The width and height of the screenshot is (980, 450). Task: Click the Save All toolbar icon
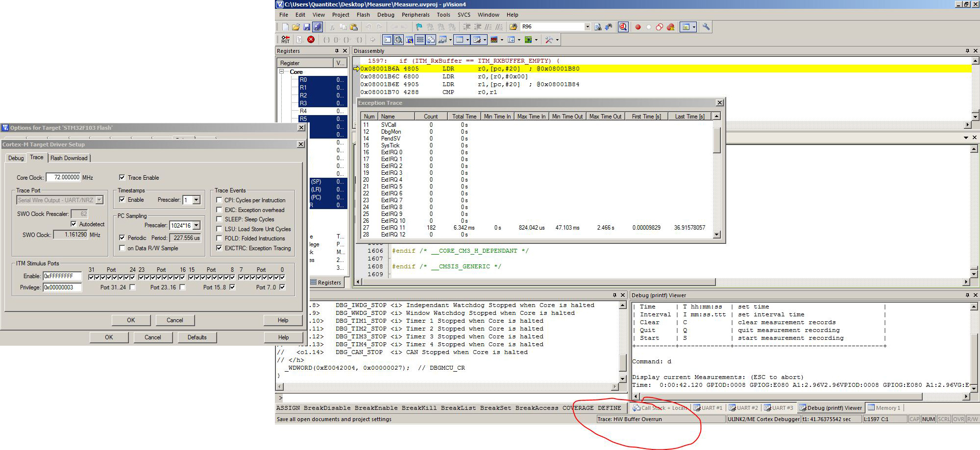click(x=317, y=27)
